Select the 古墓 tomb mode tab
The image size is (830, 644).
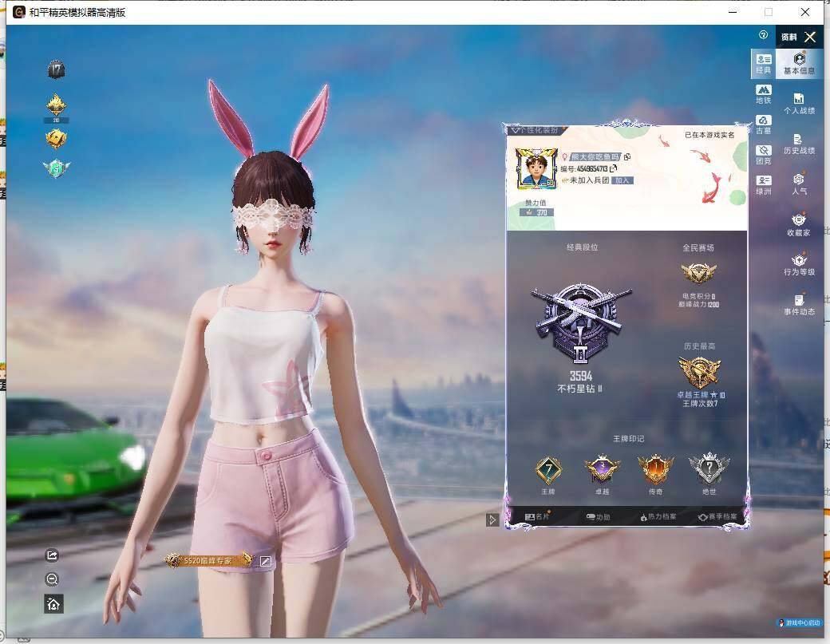[x=763, y=124]
